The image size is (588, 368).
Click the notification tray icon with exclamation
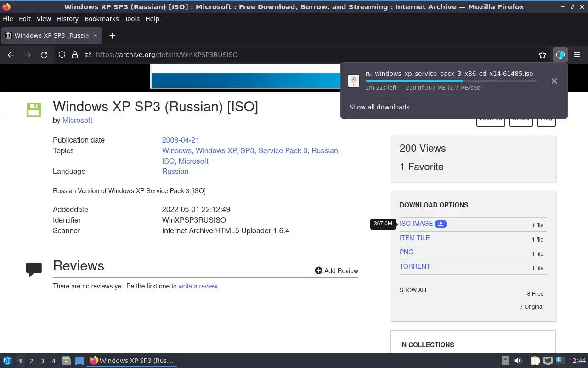[560, 360]
